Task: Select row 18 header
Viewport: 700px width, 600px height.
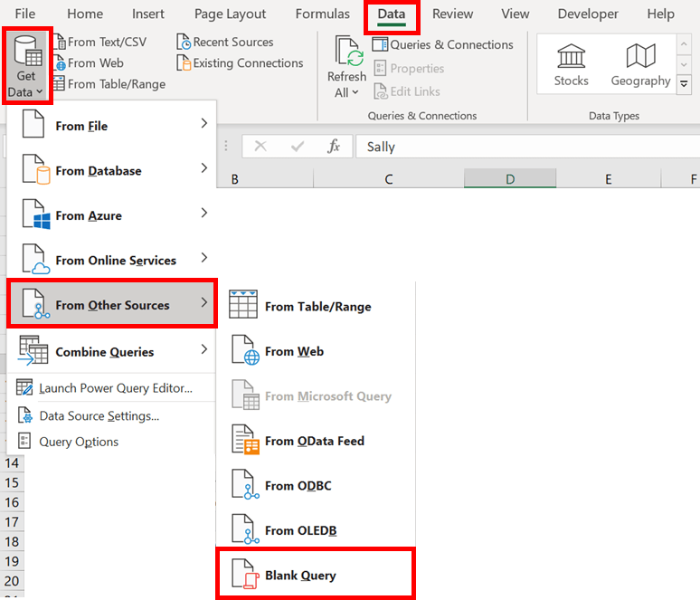Action: (x=12, y=542)
